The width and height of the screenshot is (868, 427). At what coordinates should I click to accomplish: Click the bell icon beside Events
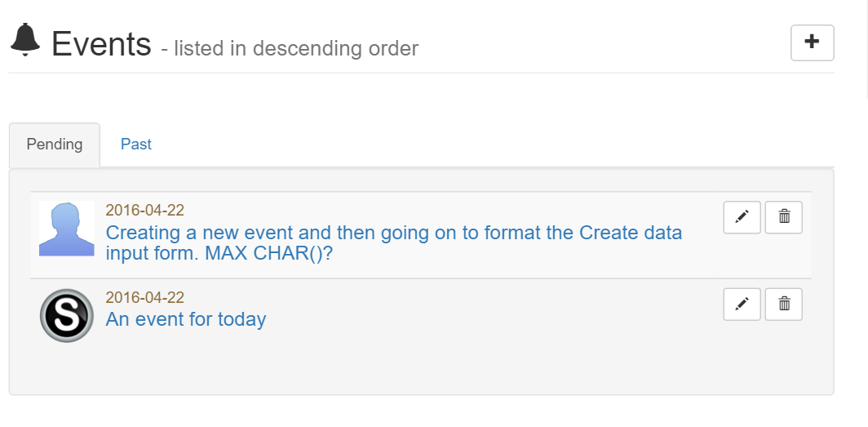[x=25, y=40]
